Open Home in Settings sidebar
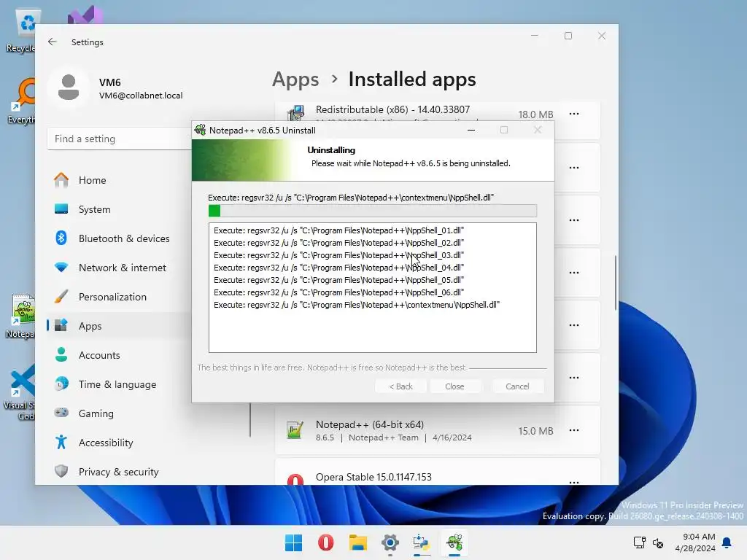This screenshot has width=747, height=560. tap(119, 180)
